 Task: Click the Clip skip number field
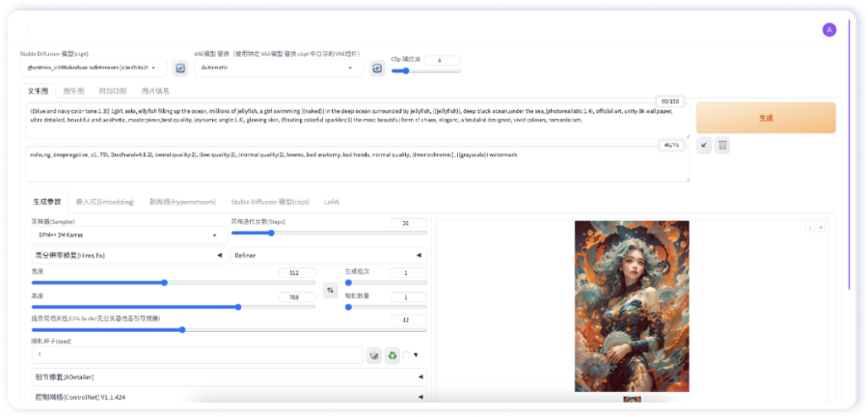tap(443, 61)
